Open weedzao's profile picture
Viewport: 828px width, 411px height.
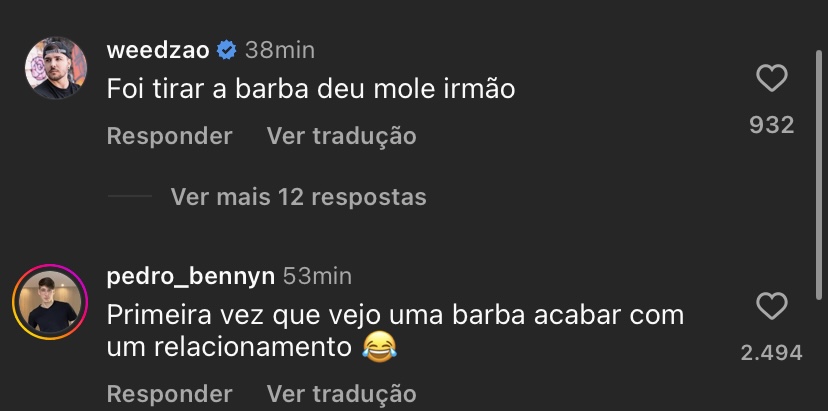click(52, 68)
